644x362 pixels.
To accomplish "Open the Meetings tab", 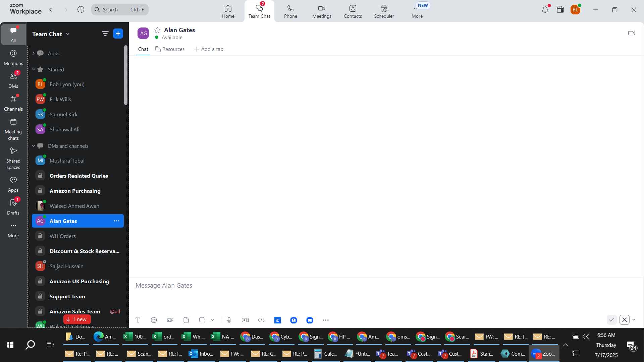I will 322,11.
